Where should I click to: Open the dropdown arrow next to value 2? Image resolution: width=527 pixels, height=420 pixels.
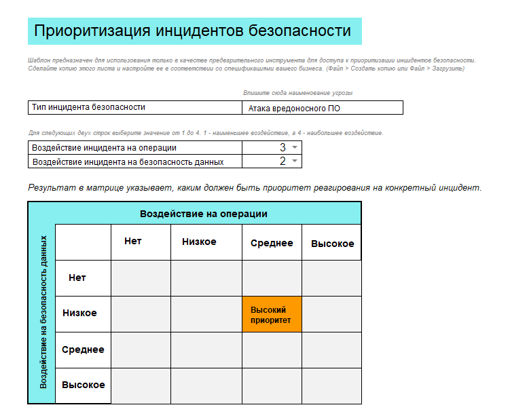pos(294,161)
